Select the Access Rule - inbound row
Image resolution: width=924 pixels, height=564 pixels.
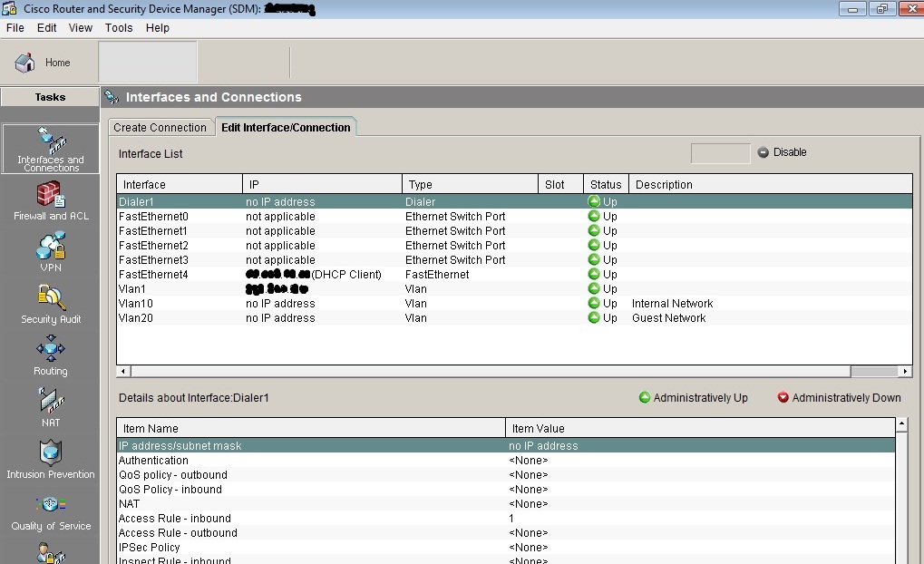506,518
